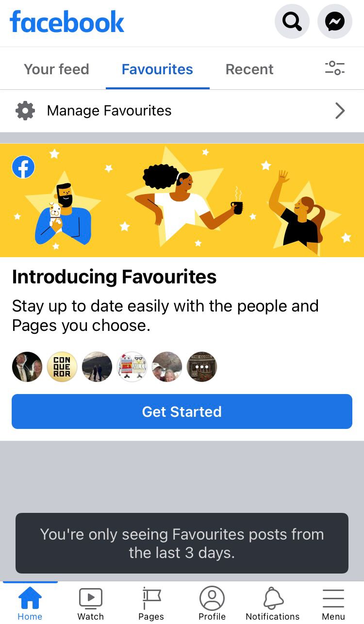The height and width of the screenshot is (624, 364).
Task: Click the first couple profile avatar
Action: click(x=27, y=367)
